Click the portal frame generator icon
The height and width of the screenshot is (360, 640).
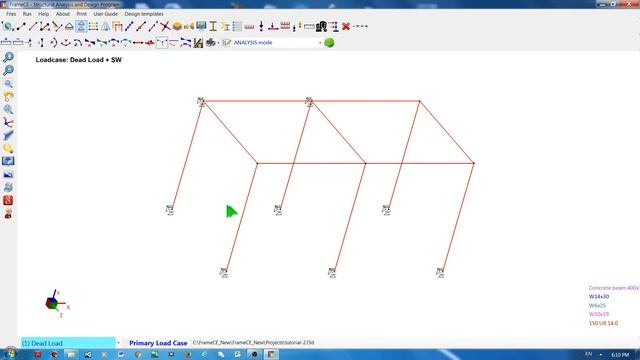point(117,27)
